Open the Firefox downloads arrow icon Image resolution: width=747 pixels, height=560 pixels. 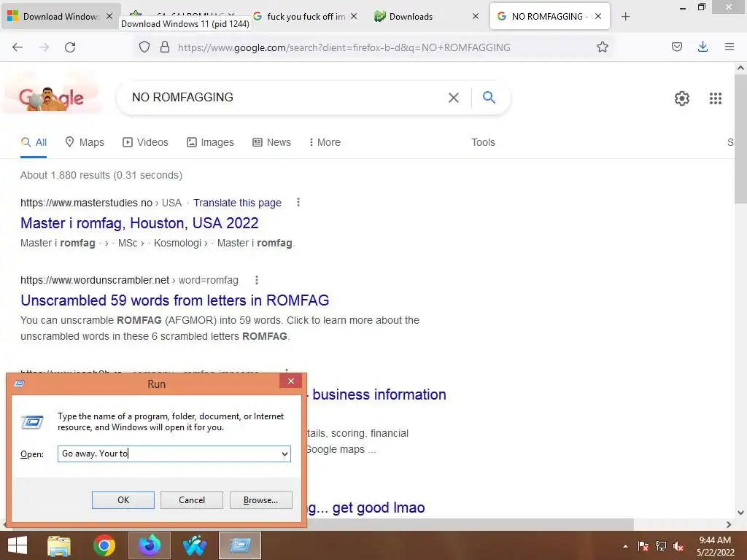point(703,47)
